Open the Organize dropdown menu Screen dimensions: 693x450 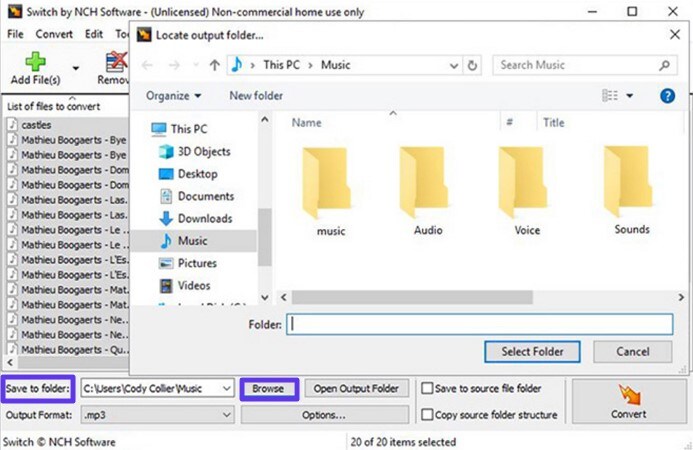point(173,95)
